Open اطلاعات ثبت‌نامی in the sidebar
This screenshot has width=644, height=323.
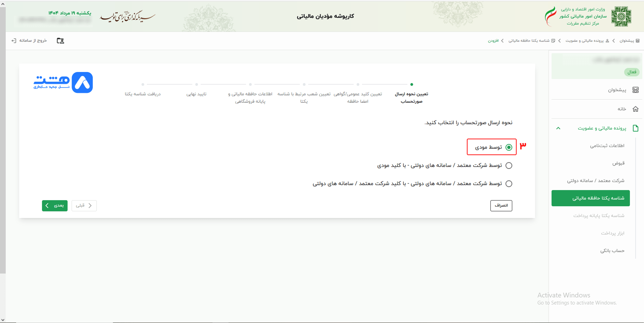pyautogui.click(x=607, y=146)
